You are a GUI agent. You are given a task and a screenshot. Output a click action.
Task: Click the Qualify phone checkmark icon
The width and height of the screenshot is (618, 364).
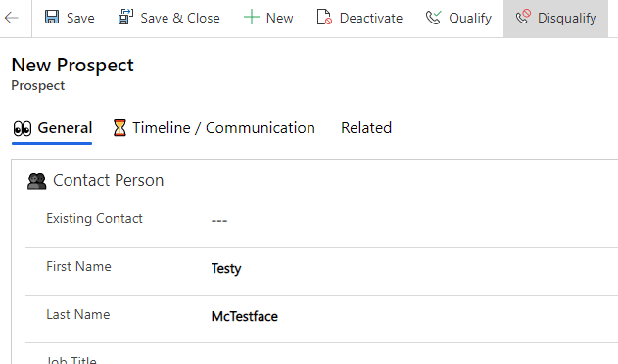click(x=434, y=18)
